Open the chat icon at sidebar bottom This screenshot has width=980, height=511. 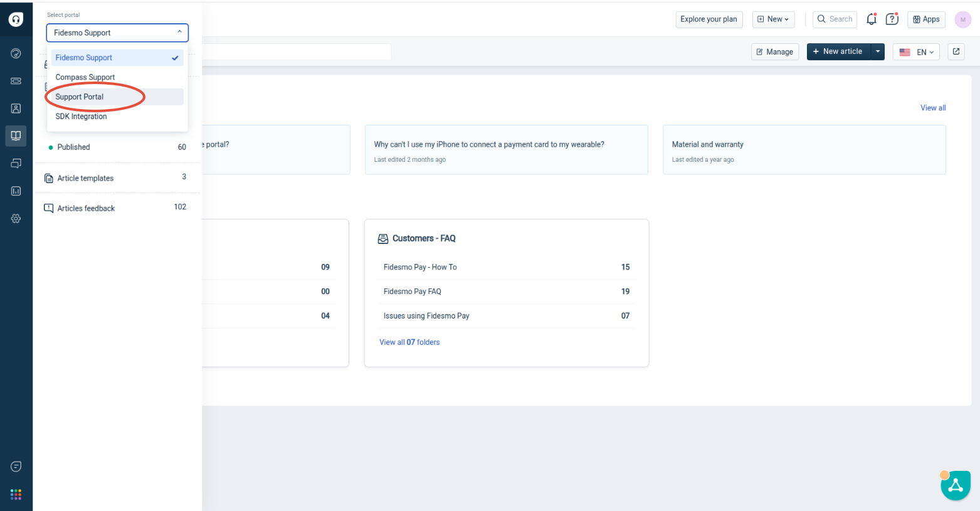click(16, 466)
